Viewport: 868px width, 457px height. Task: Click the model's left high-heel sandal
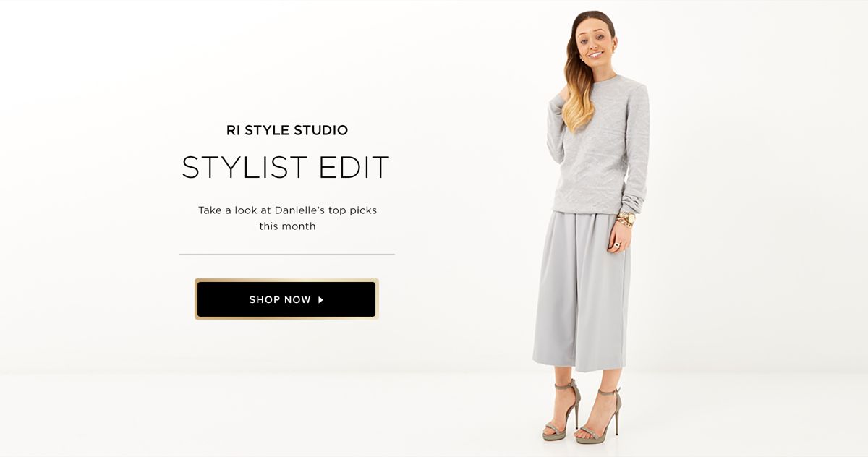(x=599, y=417)
